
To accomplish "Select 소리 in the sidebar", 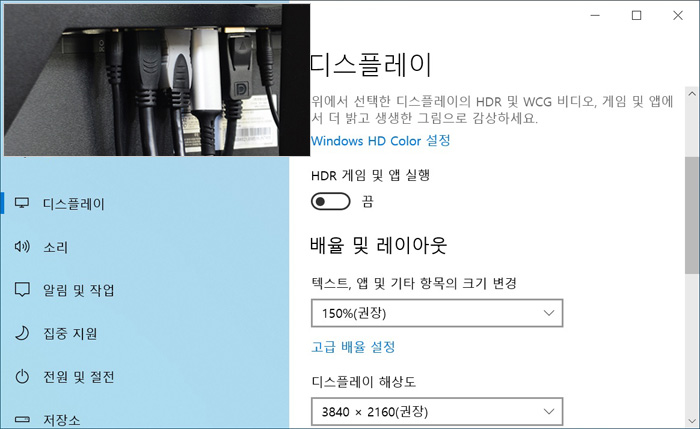I will pyautogui.click(x=55, y=247).
